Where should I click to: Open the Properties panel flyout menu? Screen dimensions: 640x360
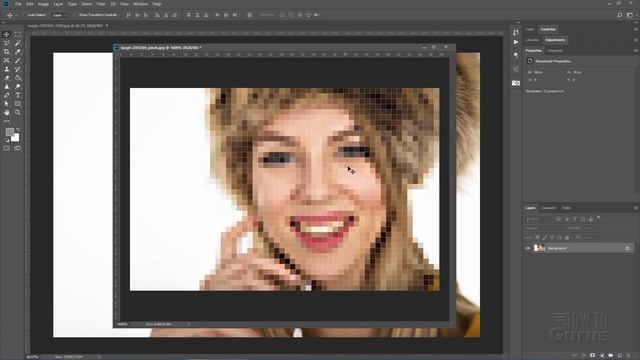(x=636, y=51)
